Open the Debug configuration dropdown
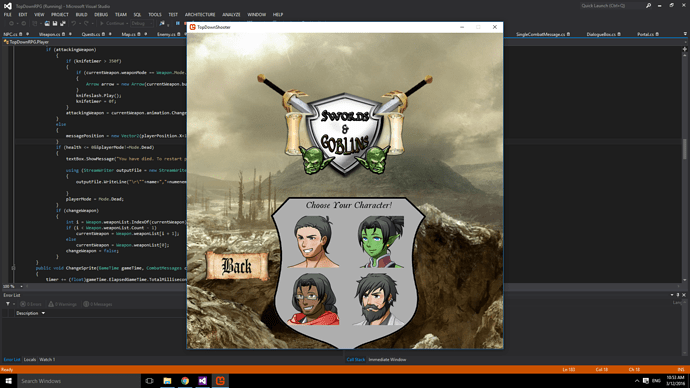 click(142, 23)
